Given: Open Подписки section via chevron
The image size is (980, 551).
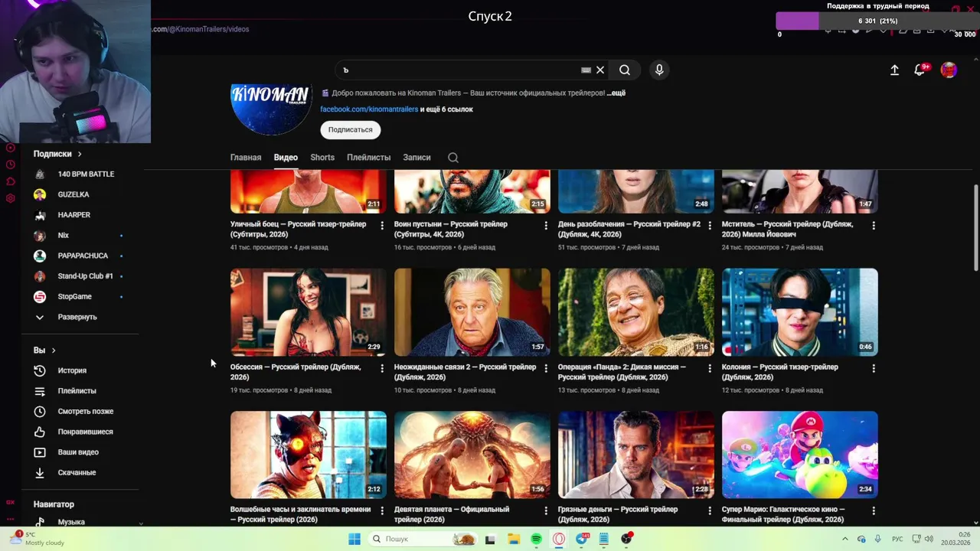Looking at the screenshot, I should [79, 154].
